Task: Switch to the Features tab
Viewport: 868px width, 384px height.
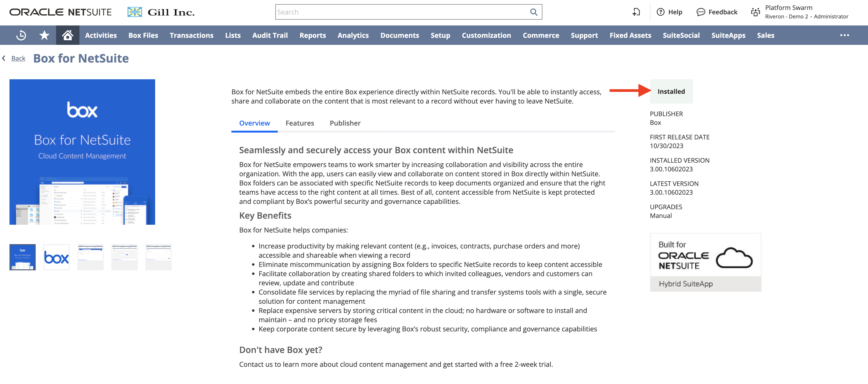Action: [300, 123]
